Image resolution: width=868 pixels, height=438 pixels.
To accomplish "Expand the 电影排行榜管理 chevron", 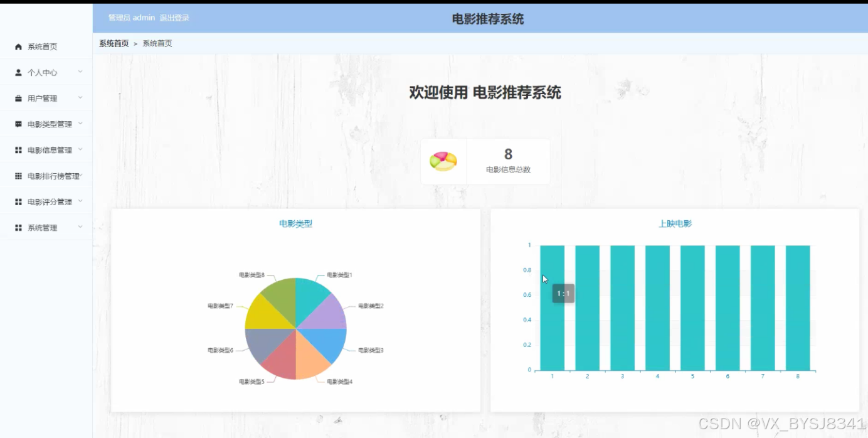I will point(81,175).
